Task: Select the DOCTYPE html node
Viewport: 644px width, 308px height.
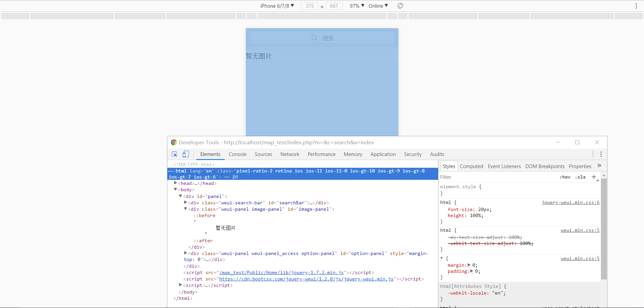Action: coord(194,164)
